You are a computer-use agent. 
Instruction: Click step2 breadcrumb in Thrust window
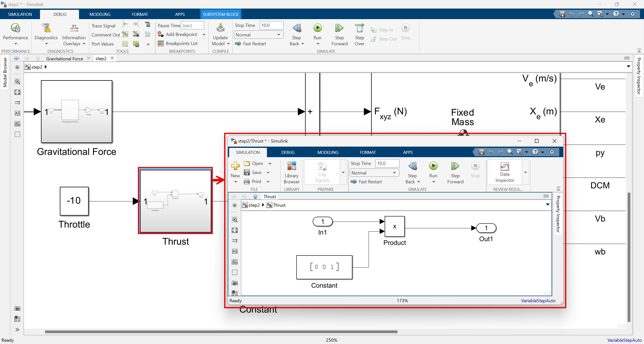click(254, 205)
